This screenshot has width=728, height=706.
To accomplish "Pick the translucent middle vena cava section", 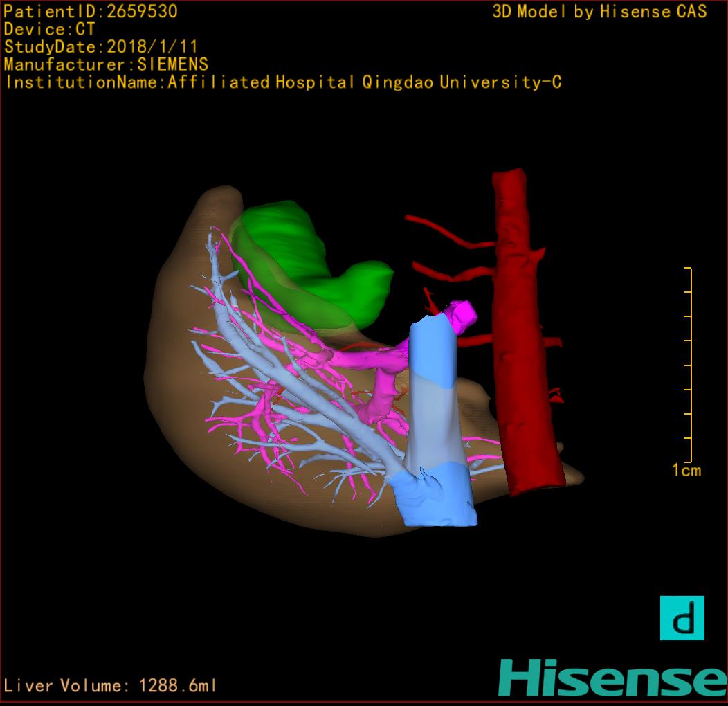I will coord(430,422).
